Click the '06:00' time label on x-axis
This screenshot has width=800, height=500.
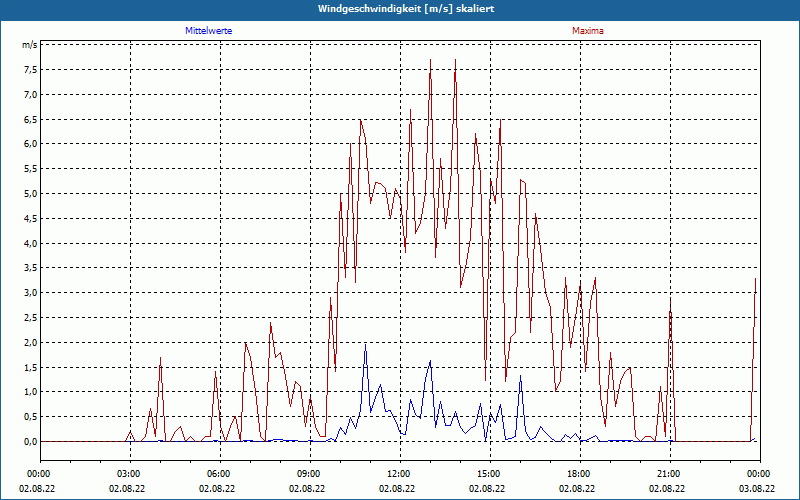point(221,474)
